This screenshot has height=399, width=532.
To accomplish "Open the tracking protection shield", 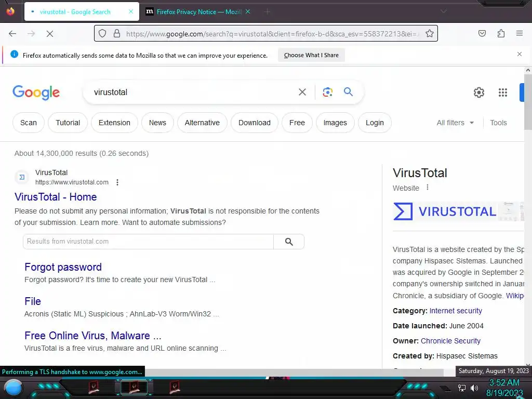I will click(x=102, y=33).
